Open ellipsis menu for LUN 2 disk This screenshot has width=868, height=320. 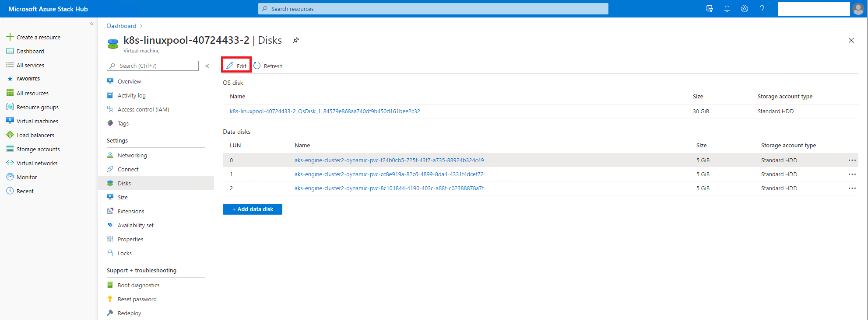pos(852,188)
